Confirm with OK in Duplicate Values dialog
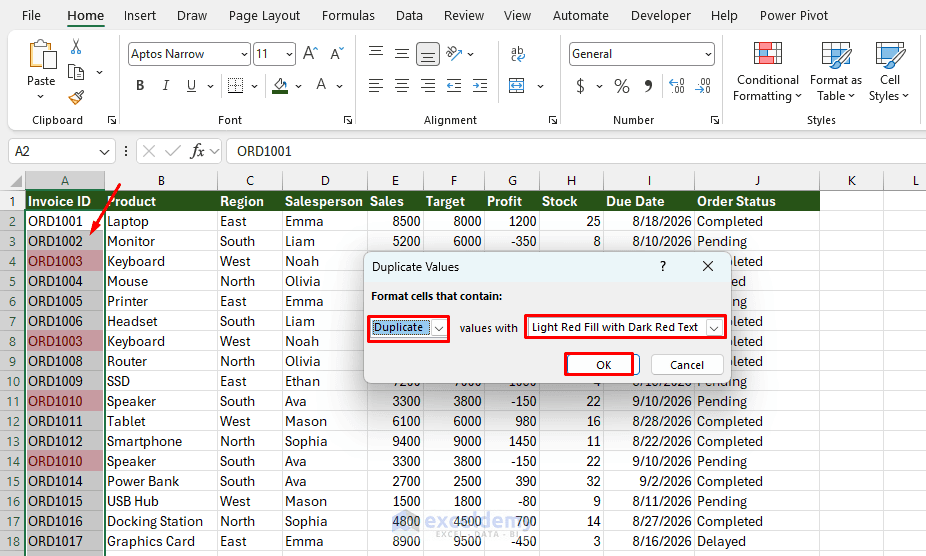Image resolution: width=926 pixels, height=556 pixels. tap(603, 365)
